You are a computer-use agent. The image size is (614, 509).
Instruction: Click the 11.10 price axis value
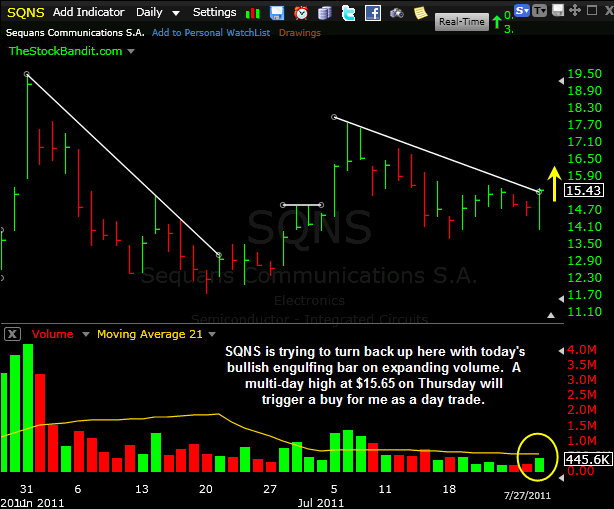584,312
